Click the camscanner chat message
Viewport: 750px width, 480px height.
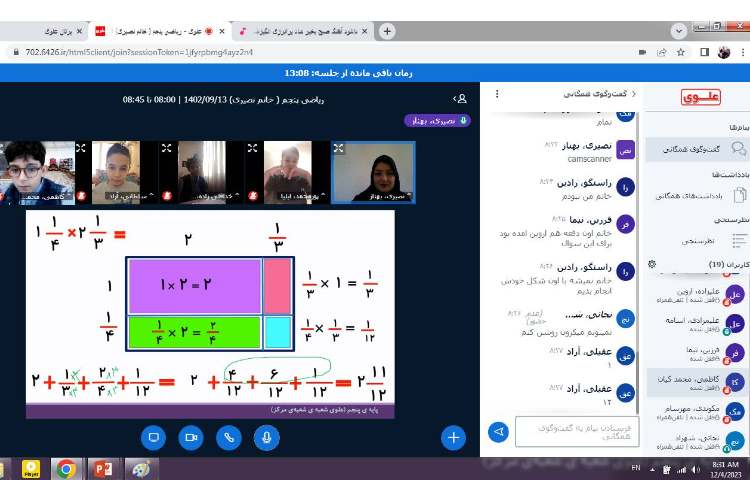pos(589,159)
